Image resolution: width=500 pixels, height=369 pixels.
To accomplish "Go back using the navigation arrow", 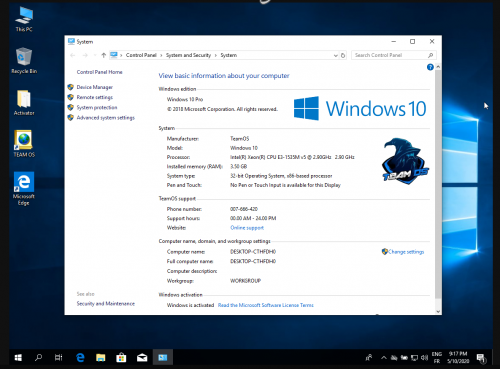I will click(73, 55).
